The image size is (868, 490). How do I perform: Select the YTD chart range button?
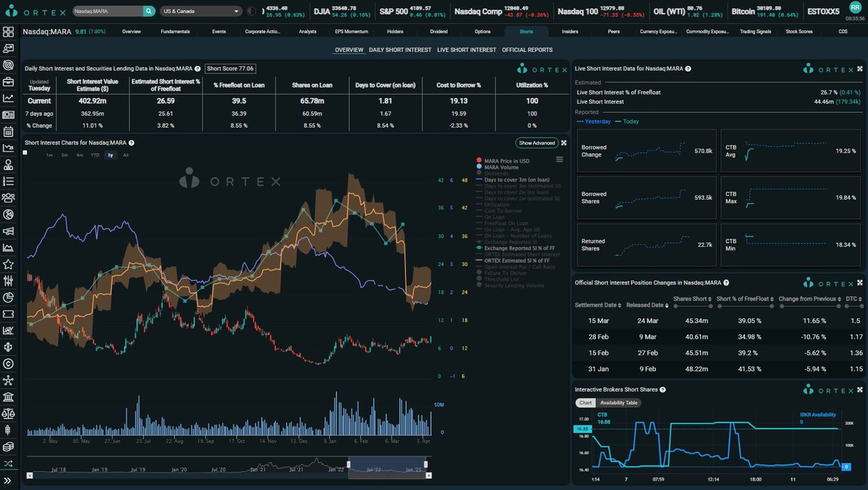tap(95, 155)
